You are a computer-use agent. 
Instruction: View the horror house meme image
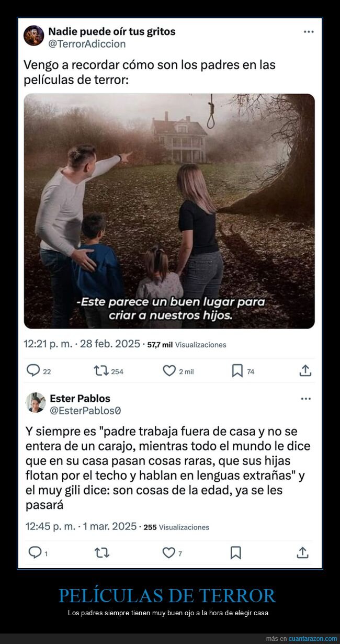pyautogui.click(x=169, y=211)
